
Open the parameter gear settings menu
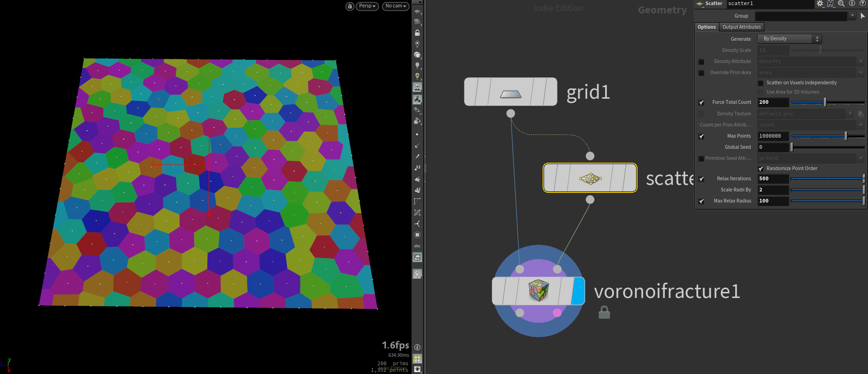tap(820, 4)
